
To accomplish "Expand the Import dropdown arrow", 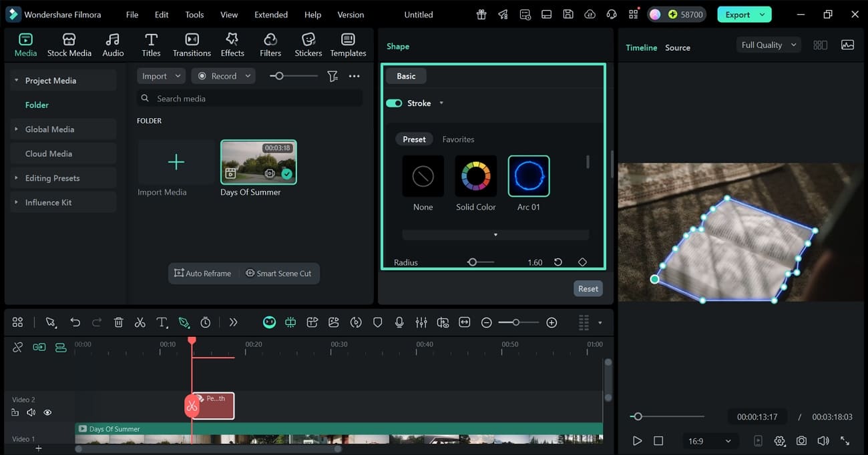I will (x=178, y=75).
